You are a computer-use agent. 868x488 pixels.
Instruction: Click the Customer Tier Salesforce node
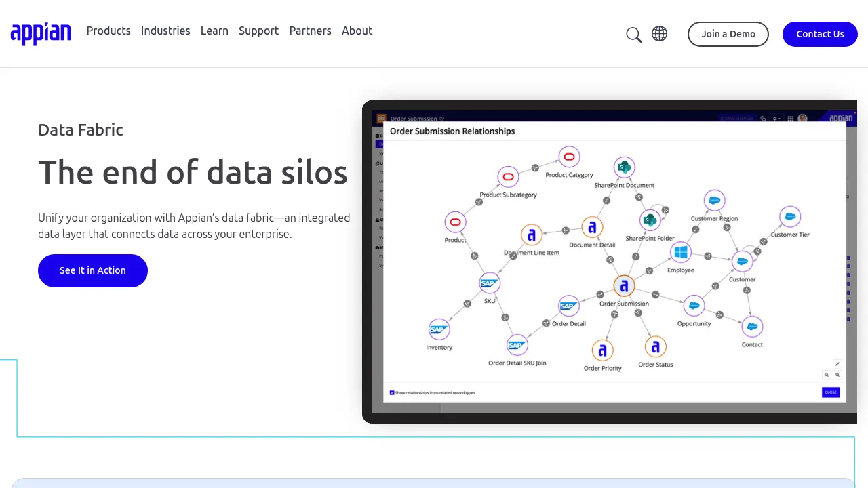(x=789, y=217)
